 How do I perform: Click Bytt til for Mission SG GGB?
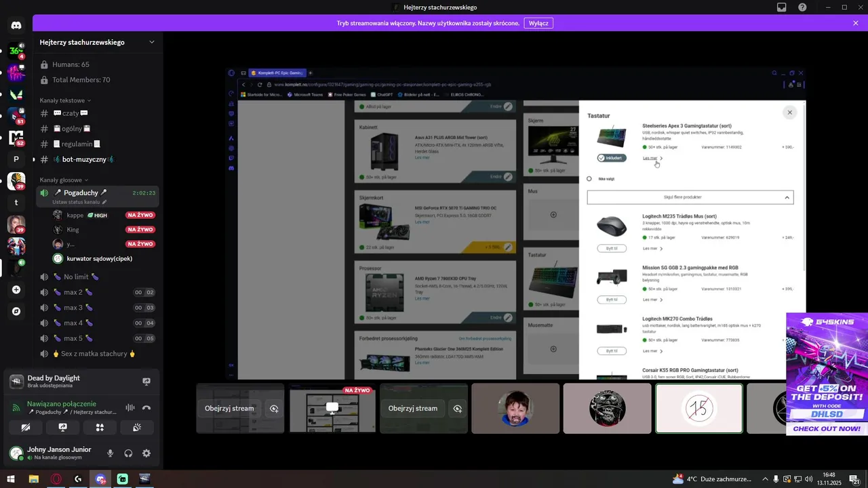coord(612,299)
